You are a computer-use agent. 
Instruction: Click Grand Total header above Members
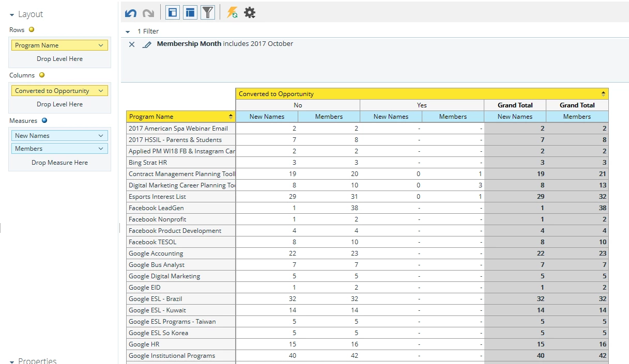point(577,105)
